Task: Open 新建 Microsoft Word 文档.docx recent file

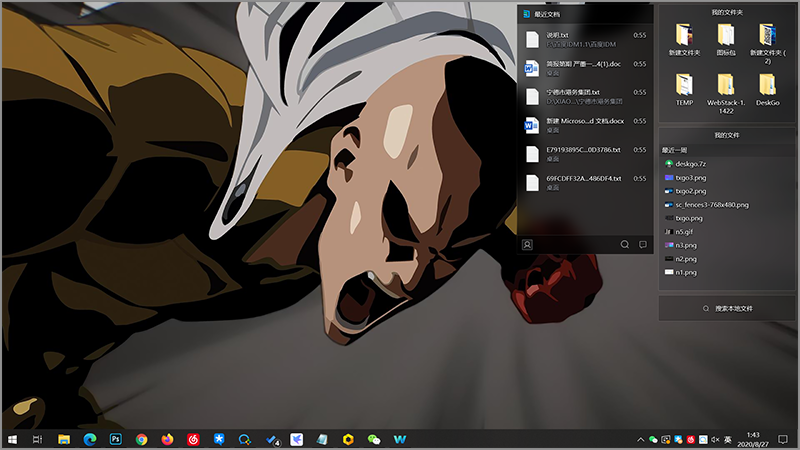Action: [x=585, y=126]
